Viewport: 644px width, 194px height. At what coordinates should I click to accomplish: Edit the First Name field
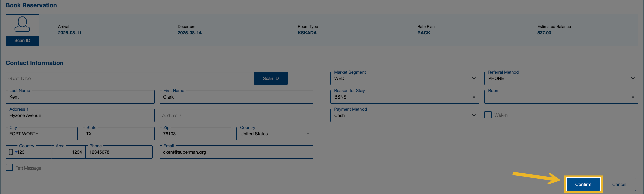pos(236,97)
